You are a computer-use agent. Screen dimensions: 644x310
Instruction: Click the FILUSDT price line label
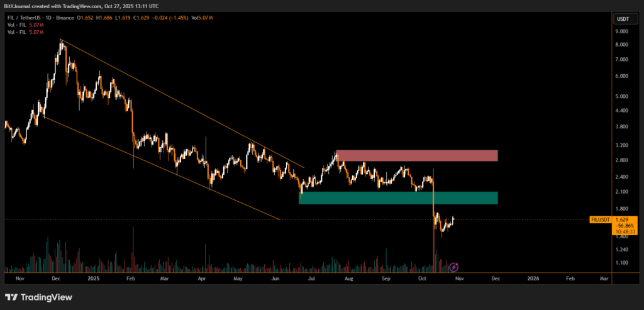pos(599,219)
